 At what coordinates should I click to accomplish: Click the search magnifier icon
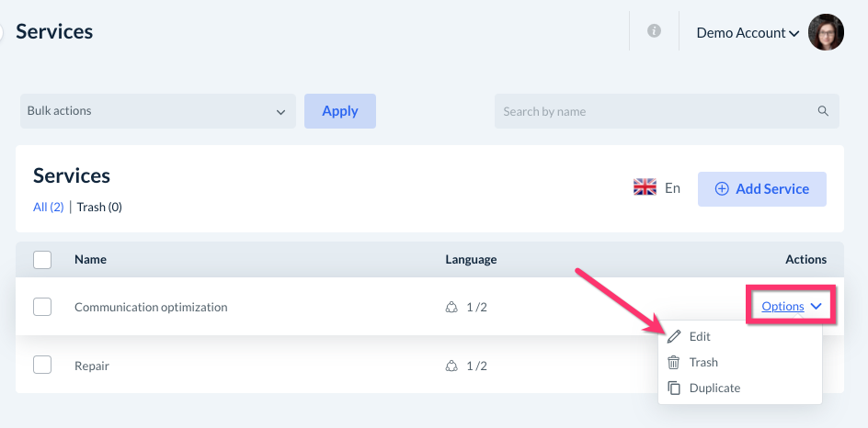(x=823, y=112)
